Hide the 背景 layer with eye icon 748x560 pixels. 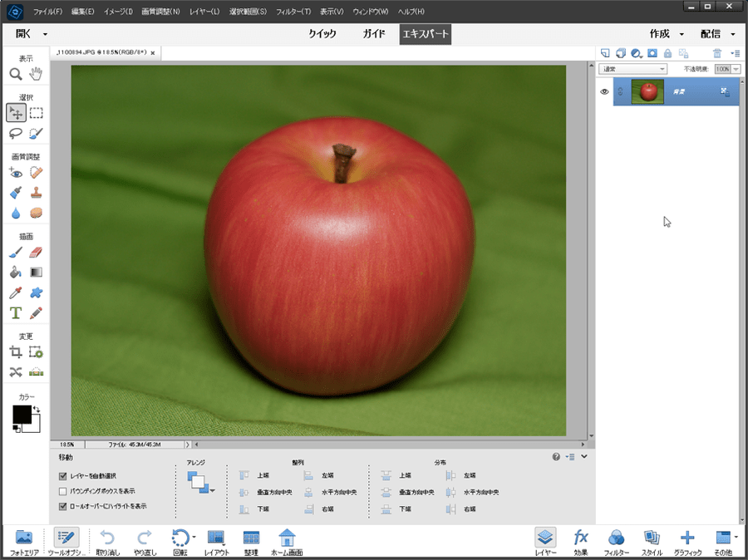pyautogui.click(x=605, y=92)
